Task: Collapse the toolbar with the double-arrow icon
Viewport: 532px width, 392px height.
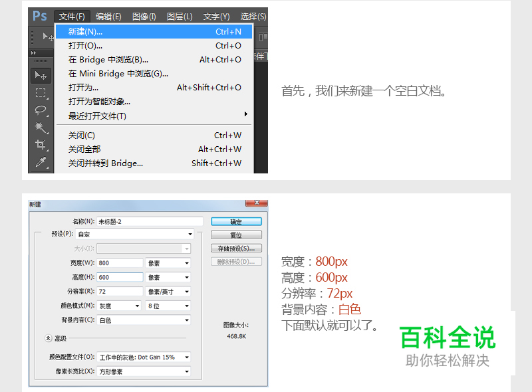Action: click(x=35, y=52)
